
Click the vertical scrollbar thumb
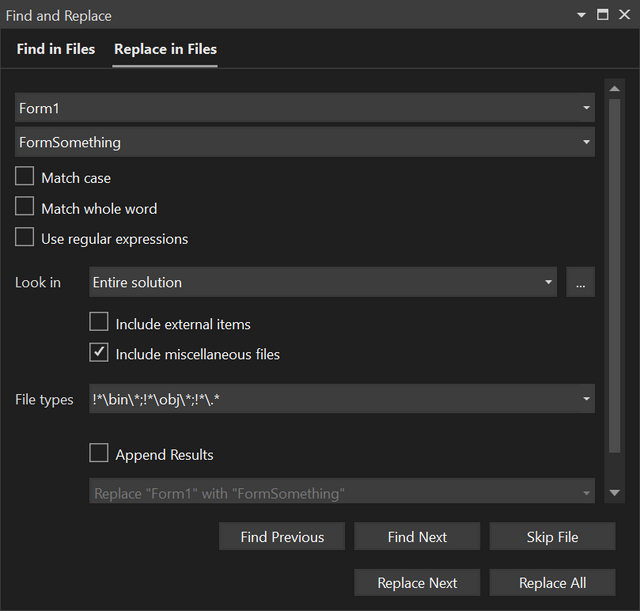click(x=615, y=276)
